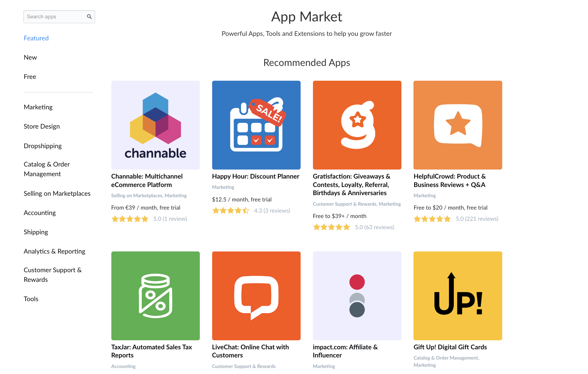Viewport: 588px width, 374px height.
Task: Open the Free apps category
Action: point(30,76)
